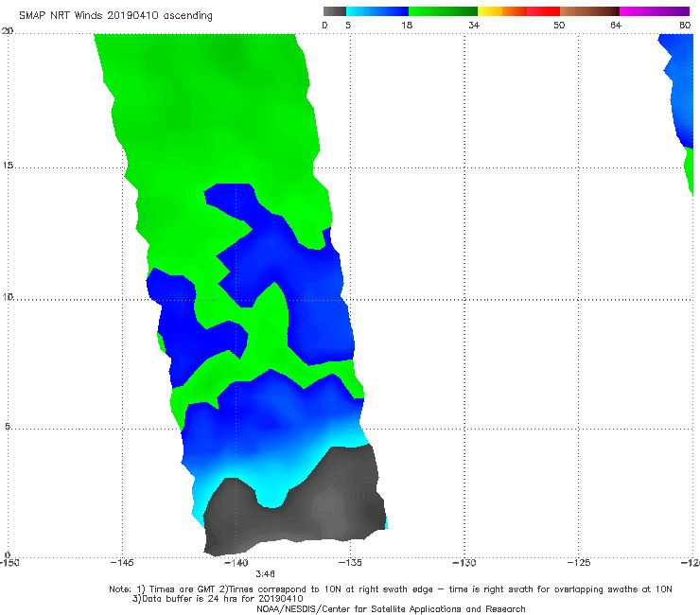The height and width of the screenshot is (615, 700).
Task: Click the red segment of the color bar
Action: (543, 11)
